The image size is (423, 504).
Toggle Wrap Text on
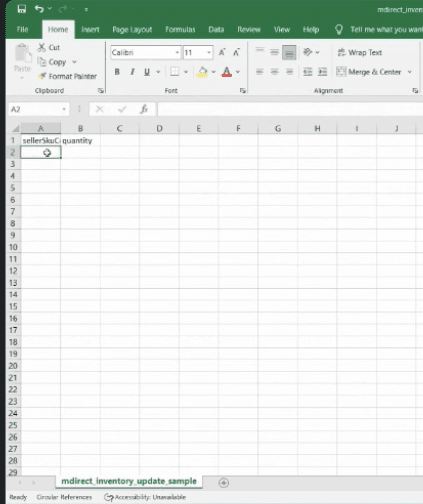360,52
